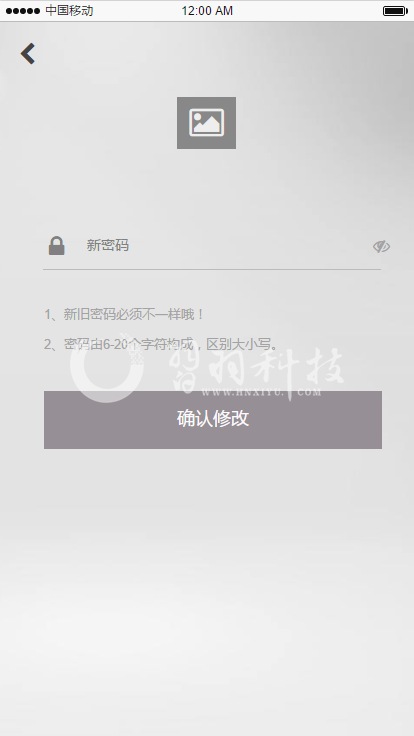
Task: Focus the 新密码 password input field
Action: click(212, 245)
